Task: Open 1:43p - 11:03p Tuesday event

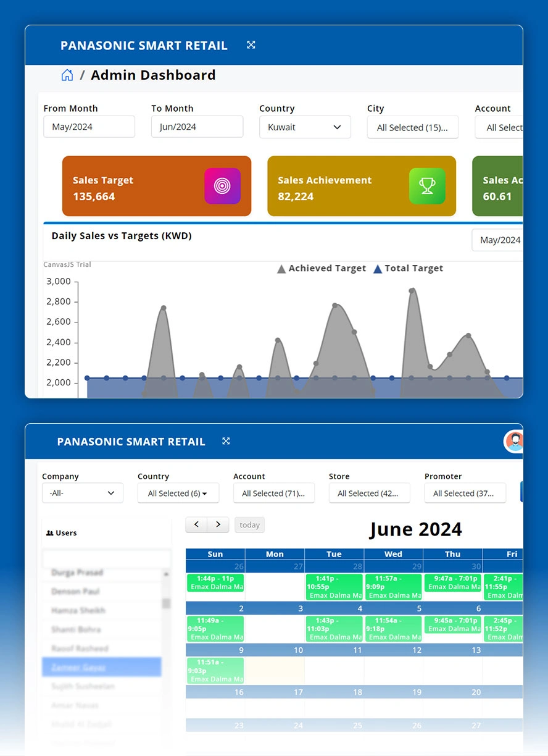Action: 334,628
